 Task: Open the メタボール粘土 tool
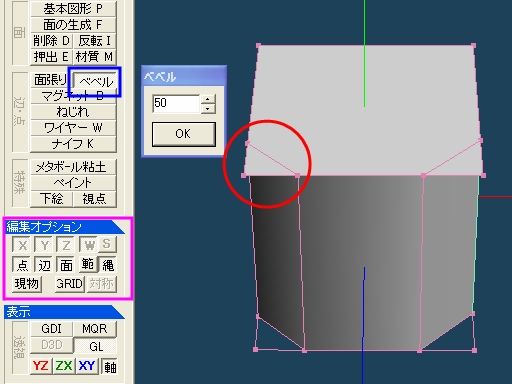(73, 167)
